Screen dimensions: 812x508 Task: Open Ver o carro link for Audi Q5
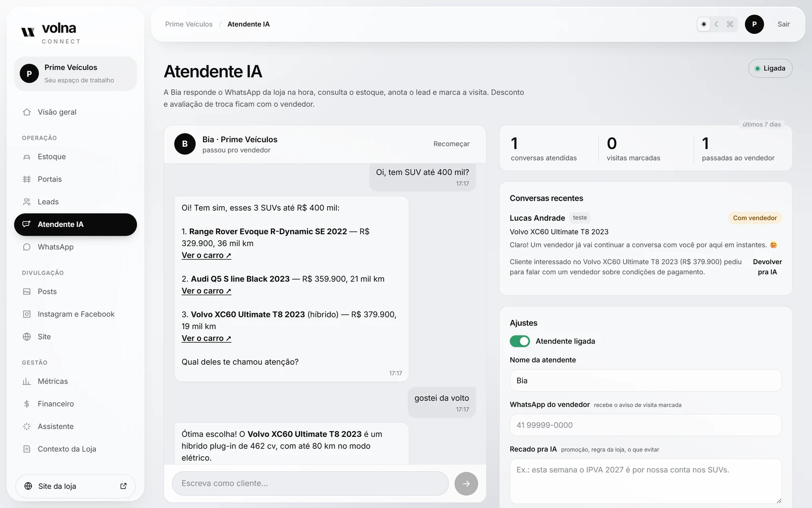(207, 291)
